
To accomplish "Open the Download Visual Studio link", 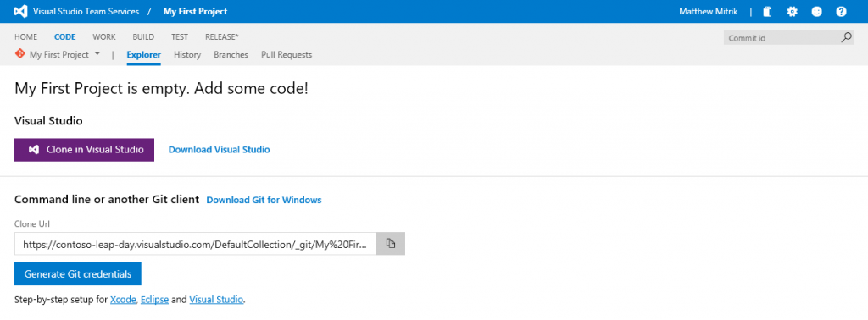I will pos(220,149).
